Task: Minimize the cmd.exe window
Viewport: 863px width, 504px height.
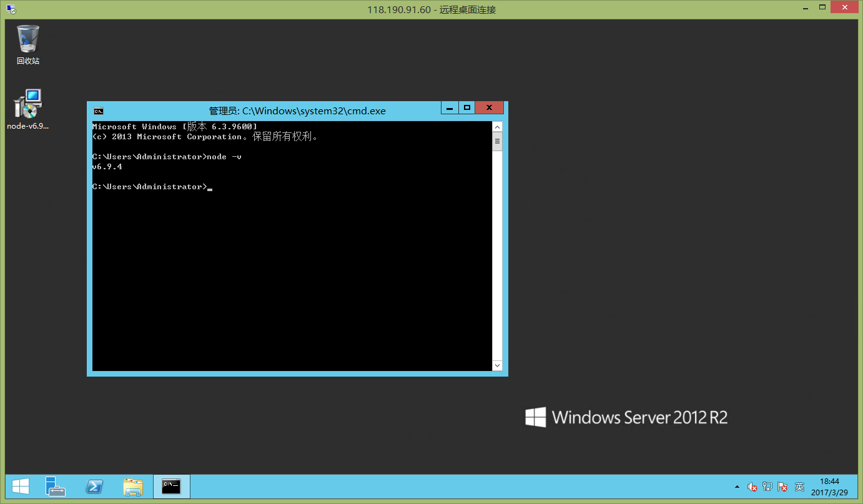Action: pos(450,108)
